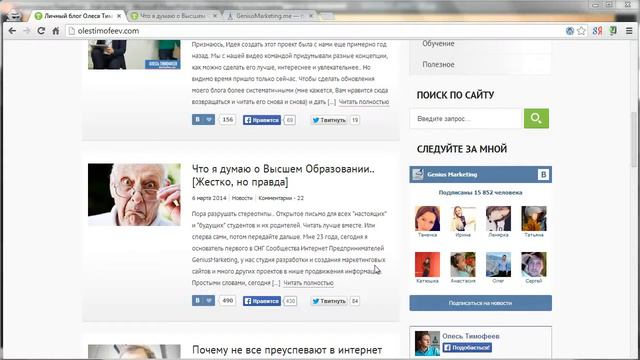Viewport: 640px width, 360px height.
Task: Click 'Подписаться на новости' button
Action: coord(480,303)
